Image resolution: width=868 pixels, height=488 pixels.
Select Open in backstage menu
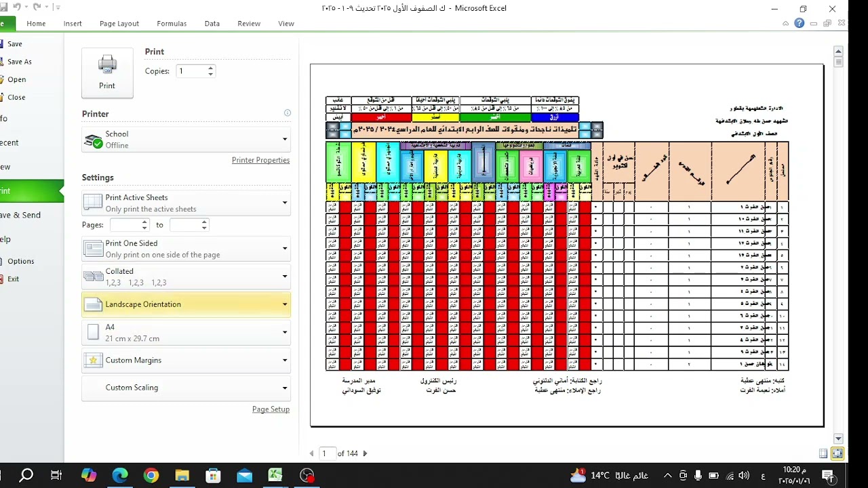coord(17,79)
